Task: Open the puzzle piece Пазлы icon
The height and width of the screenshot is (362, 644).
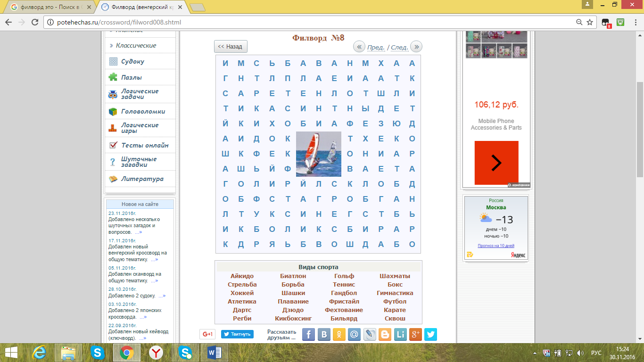Action: (x=113, y=77)
